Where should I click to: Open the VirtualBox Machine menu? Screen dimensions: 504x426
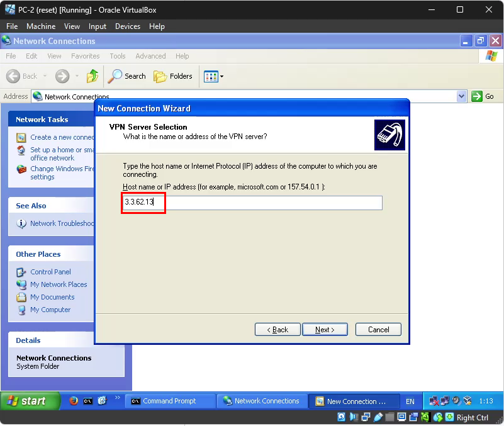click(41, 26)
